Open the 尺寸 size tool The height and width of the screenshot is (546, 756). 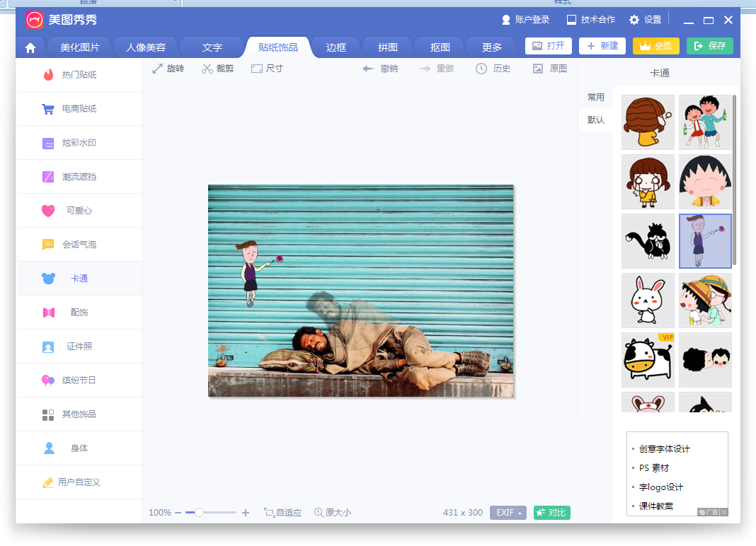click(x=267, y=69)
